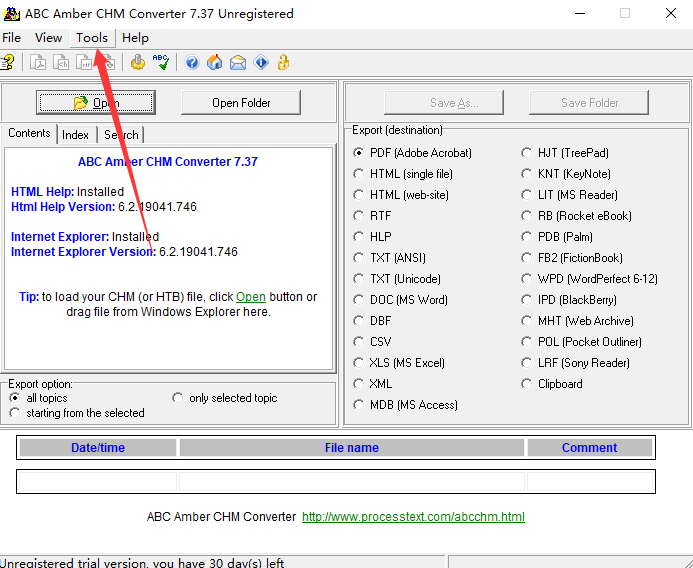The width and height of the screenshot is (693, 568).
Task: Select PDF (Adobe Acrobat) export format
Action: [x=360, y=153]
